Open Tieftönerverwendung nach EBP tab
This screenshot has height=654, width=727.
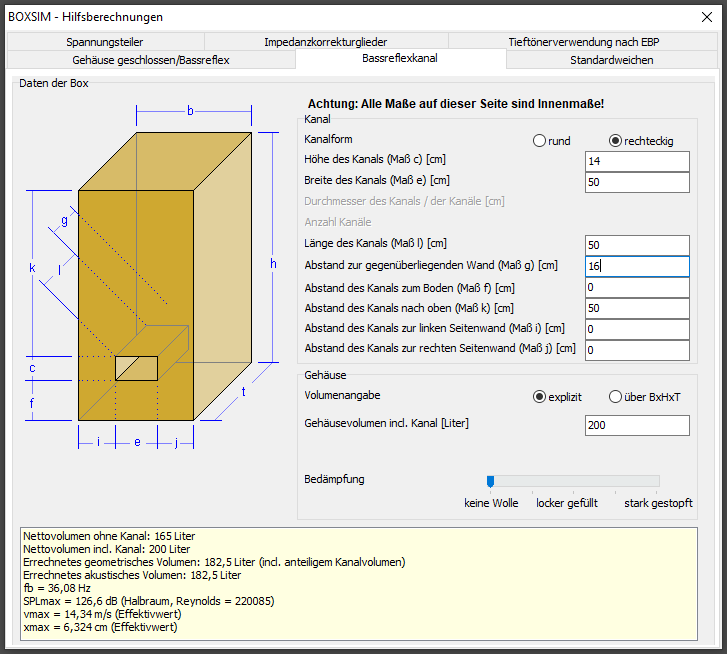tap(583, 42)
